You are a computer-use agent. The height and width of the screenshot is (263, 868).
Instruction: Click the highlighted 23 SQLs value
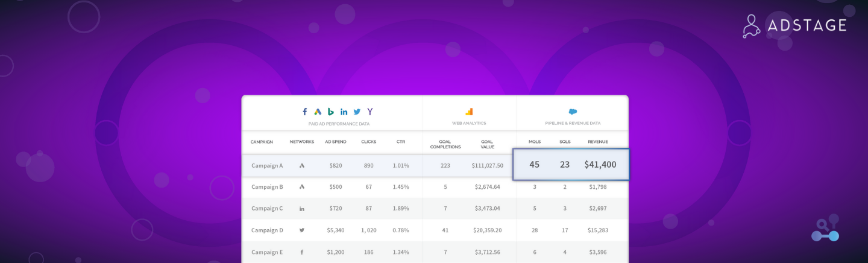point(565,164)
